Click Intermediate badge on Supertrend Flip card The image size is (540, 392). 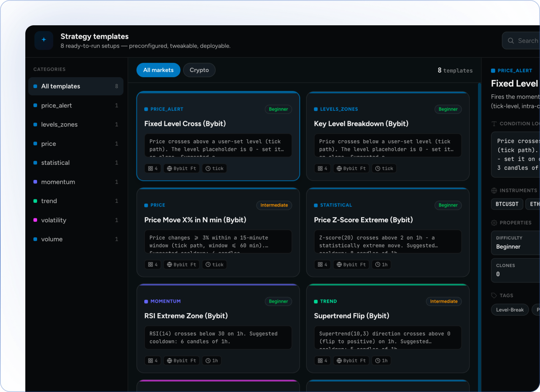coord(444,301)
